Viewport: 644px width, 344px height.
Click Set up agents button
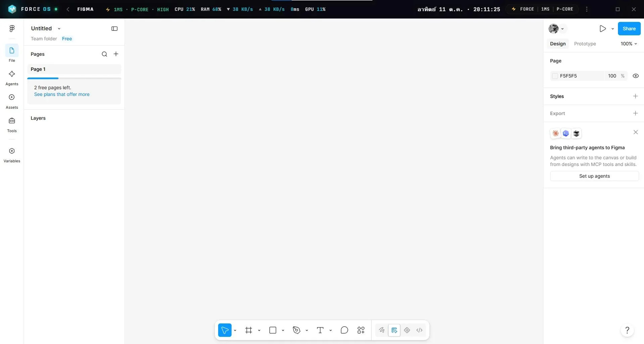coord(594,176)
